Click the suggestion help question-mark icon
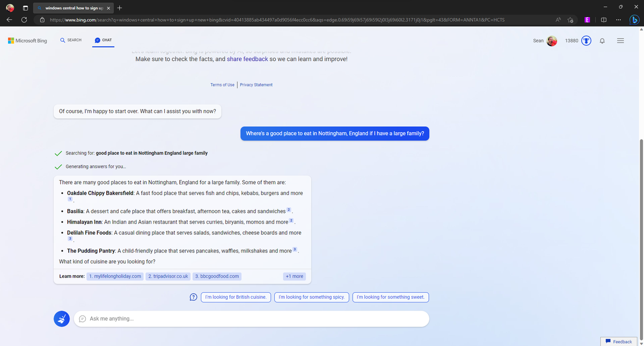Viewport: 644px width, 346px height. [x=193, y=297]
